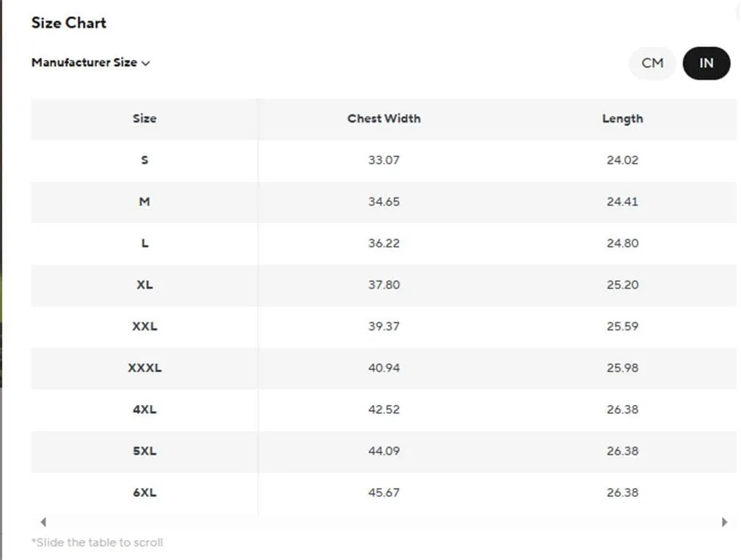This screenshot has height=560, width=741.
Task: Click the 36.22 chest width value
Action: [384, 244]
